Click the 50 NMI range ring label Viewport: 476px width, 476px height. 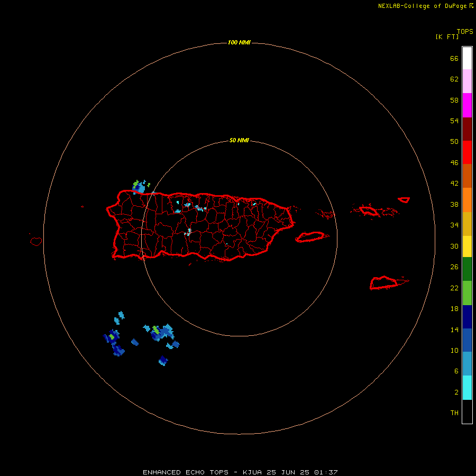click(x=239, y=140)
